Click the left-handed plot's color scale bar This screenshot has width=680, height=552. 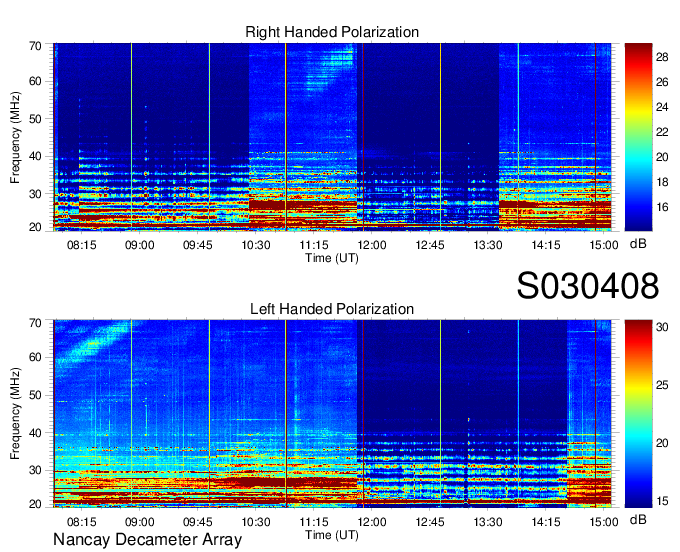point(638,414)
